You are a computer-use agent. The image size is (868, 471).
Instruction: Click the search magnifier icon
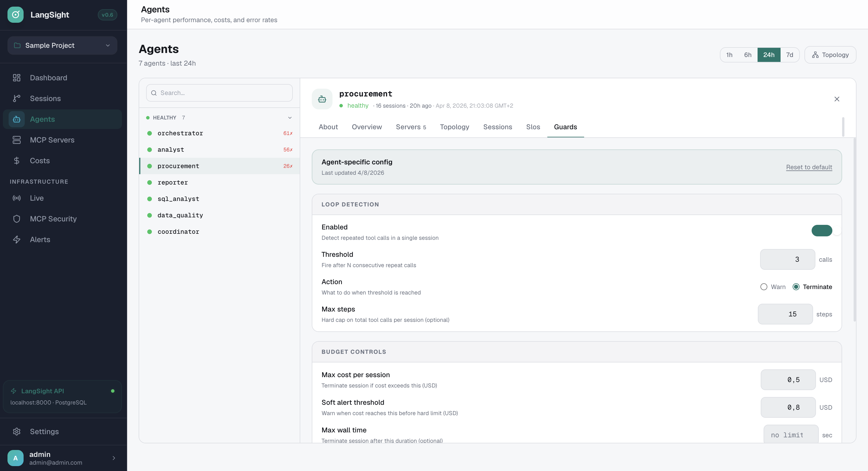[154, 93]
